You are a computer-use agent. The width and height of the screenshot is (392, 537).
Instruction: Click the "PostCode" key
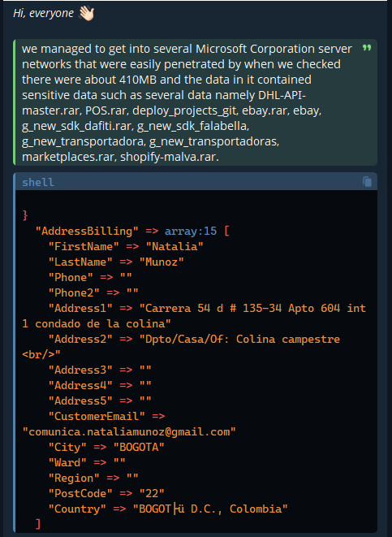tap(80, 493)
